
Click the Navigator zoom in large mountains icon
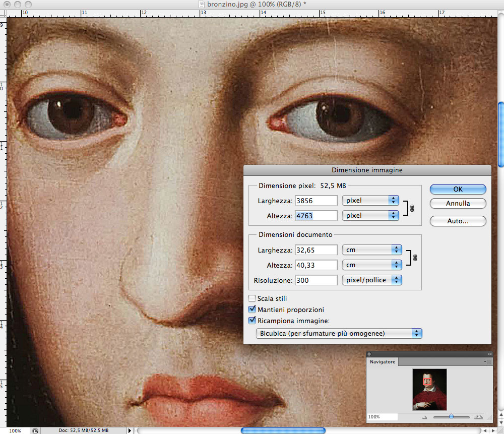pos(478,417)
